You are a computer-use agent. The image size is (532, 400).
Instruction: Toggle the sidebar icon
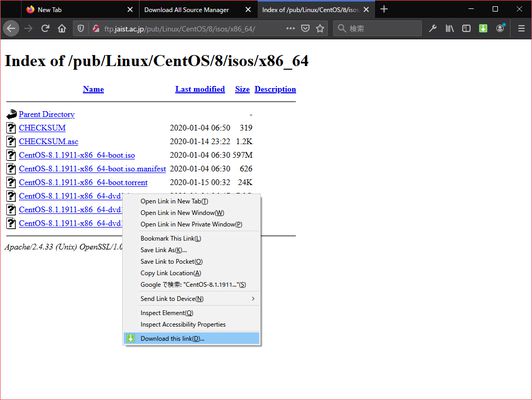tap(466, 28)
